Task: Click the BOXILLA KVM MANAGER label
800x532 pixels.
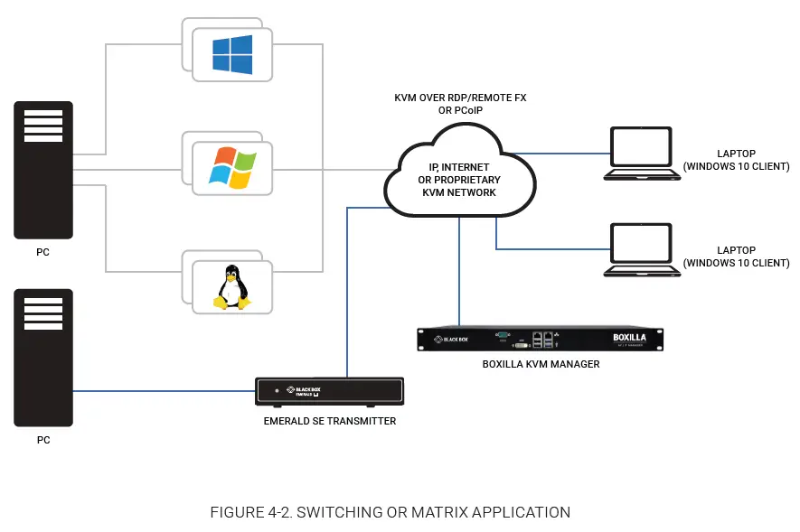Action: (541, 364)
